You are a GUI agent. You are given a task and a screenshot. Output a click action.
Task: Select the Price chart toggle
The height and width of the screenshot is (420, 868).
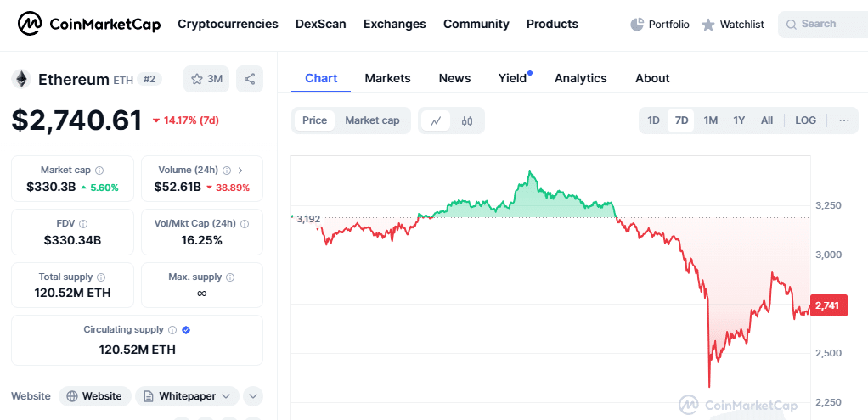[314, 120]
